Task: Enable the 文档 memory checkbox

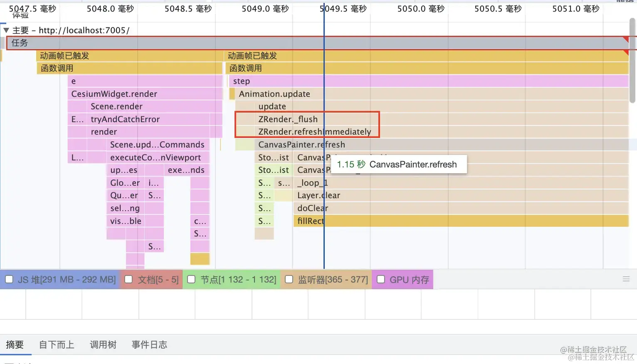Action: click(x=128, y=279)
